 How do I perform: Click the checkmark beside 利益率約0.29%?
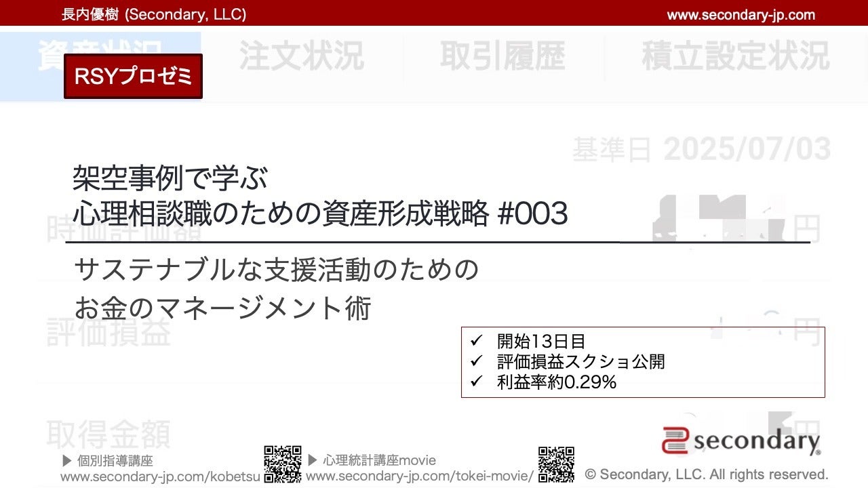[x=476, y=382]
